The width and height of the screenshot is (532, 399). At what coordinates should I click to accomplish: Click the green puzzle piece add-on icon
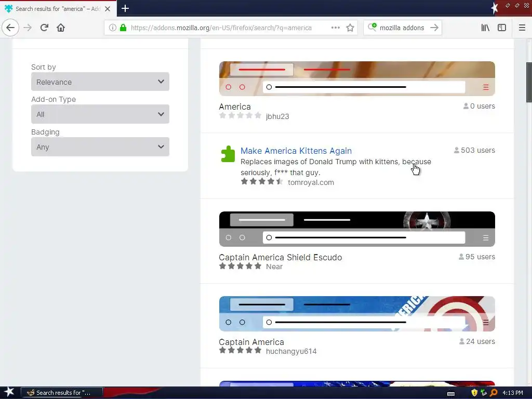tap(228, 154)
